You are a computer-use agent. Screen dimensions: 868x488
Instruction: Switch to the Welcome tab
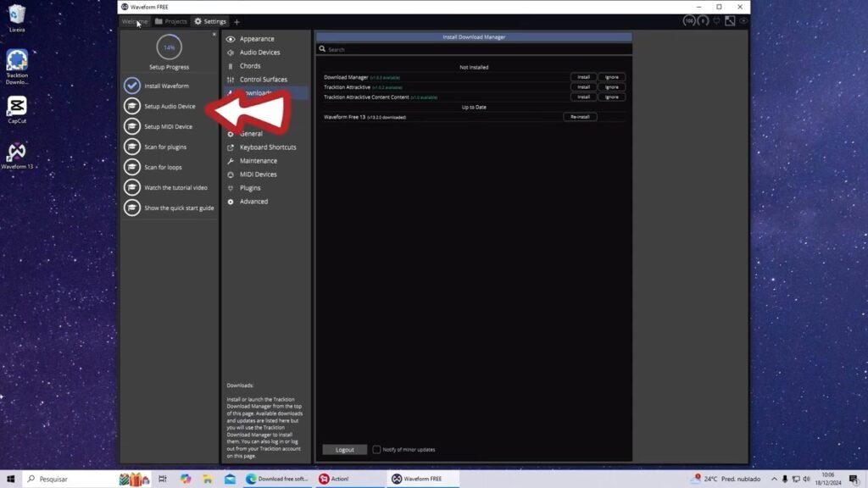tap(135, 21)
